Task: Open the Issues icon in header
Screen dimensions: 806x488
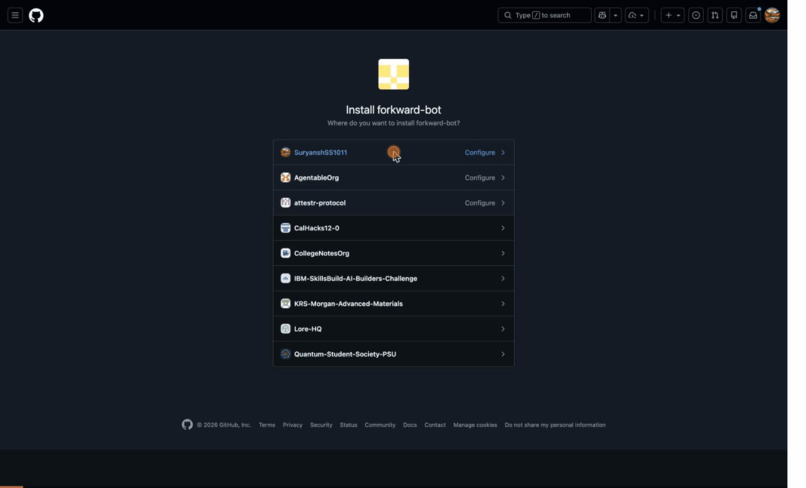Action: (x=696, y=15)
